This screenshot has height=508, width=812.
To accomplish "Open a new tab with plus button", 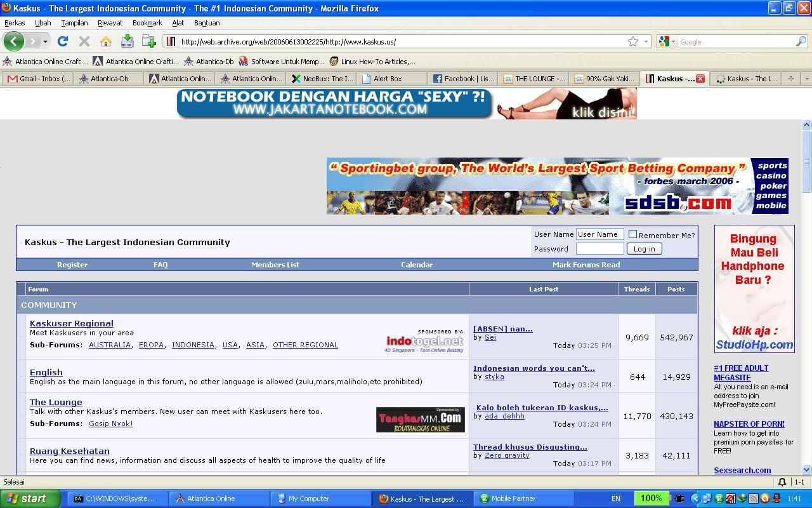I will 790,79.
